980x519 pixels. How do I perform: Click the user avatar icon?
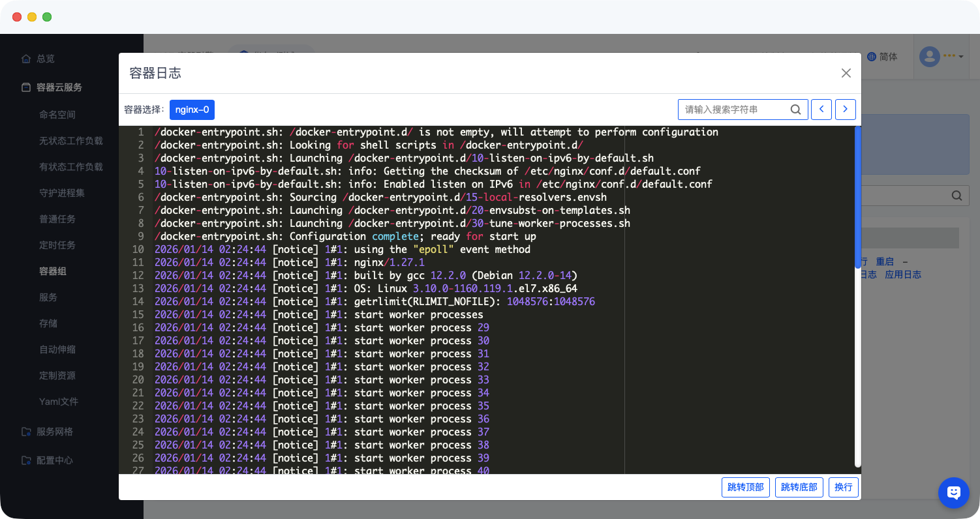click(929, 57)
